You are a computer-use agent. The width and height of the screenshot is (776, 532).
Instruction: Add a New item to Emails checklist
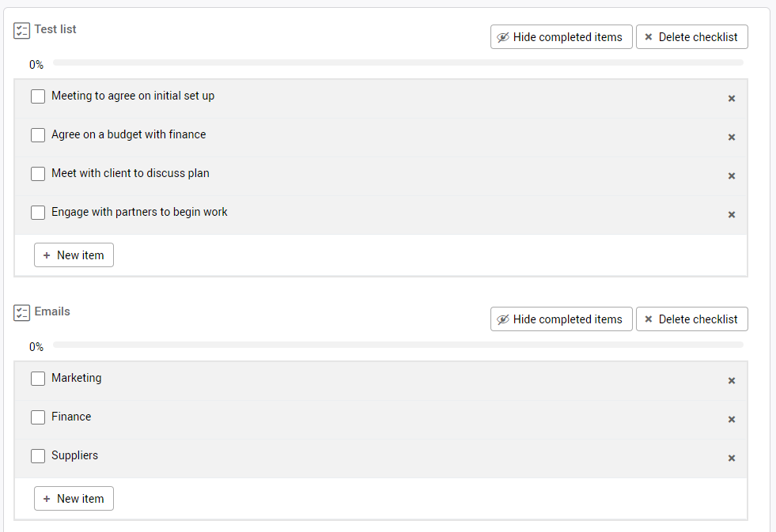(x=74, y=499)
